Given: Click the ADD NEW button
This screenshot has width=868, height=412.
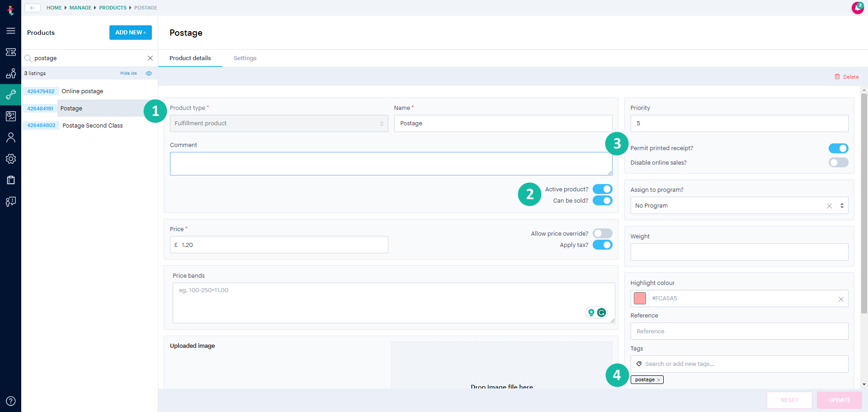Looking at the screenshot, I should coord(131,33).
